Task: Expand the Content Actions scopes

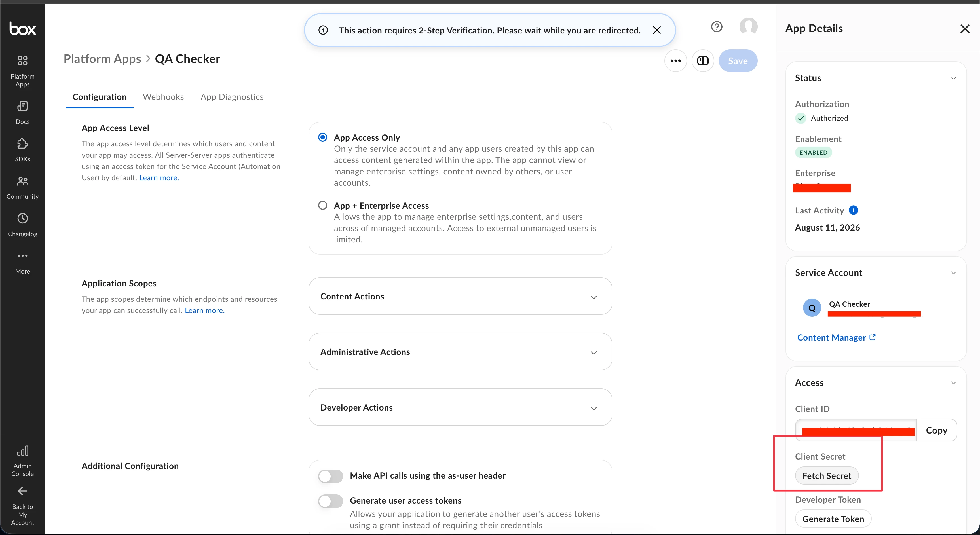Action: point(460,296)
